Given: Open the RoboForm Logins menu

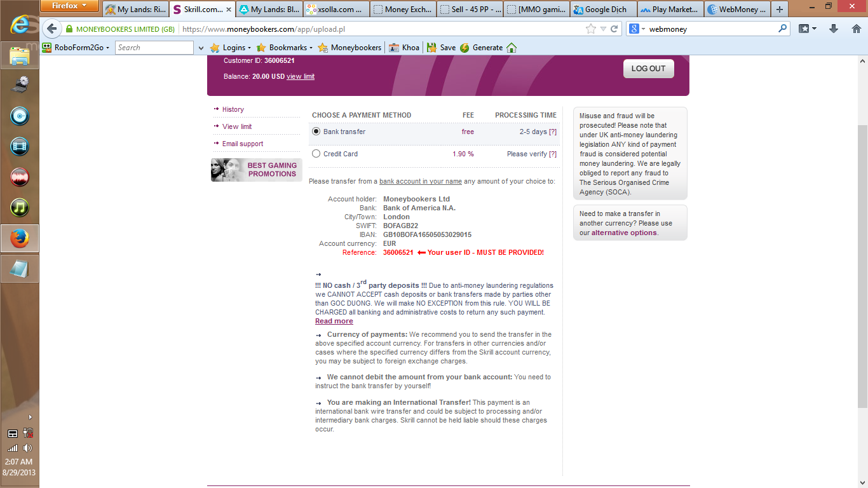Looking at the screenshot, I should [231, 48].
